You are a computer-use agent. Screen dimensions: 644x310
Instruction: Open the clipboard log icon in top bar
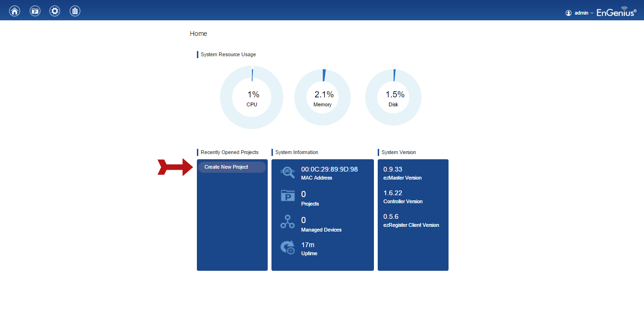tap(75, 11)
